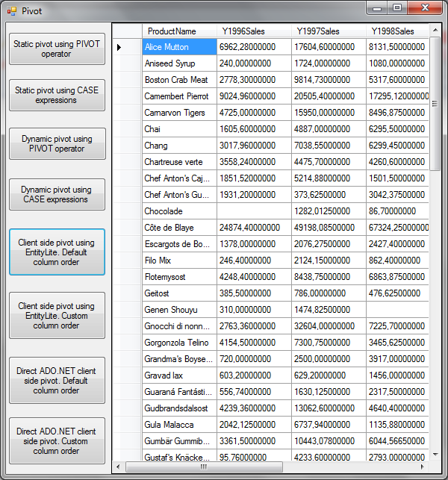This screenshot has height=480, width=448.
Task: Click the vertical scrollbar down arrow
Action: pyautogui.click(x=435, y=455)
